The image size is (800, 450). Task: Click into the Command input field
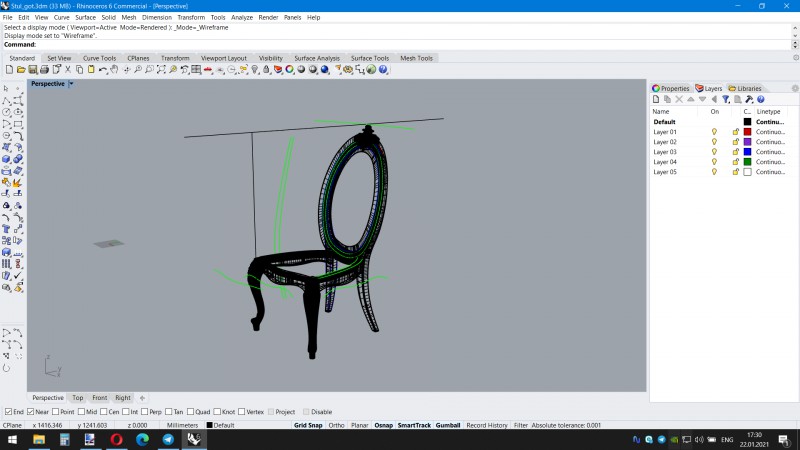tap(413, 44)
